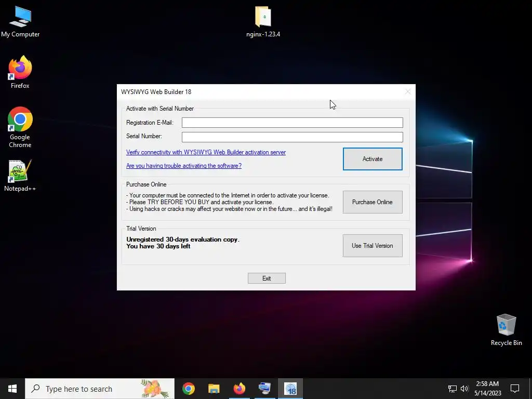The image size is (532, 399).
Task: Open the notification center icon
Action: [515, 389]
